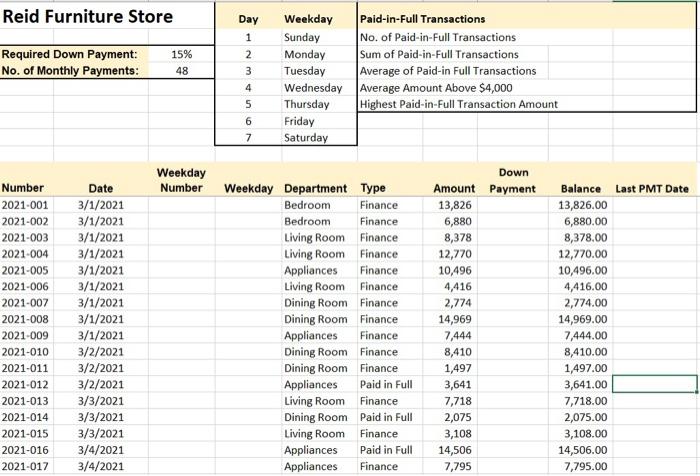Click Highest Paid-in-Full Transaction Amount label
This screenshot has width=700, height=476.
click(458, 104)
